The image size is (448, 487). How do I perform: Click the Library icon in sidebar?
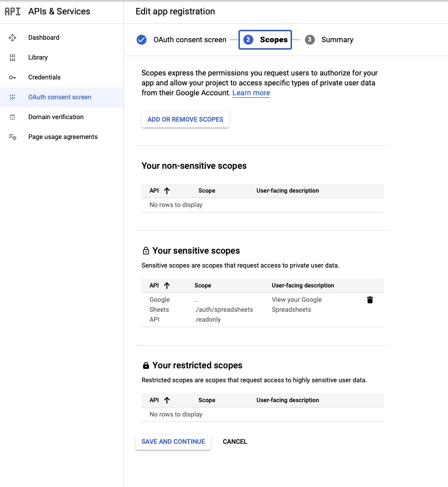[x=13, y=58]
